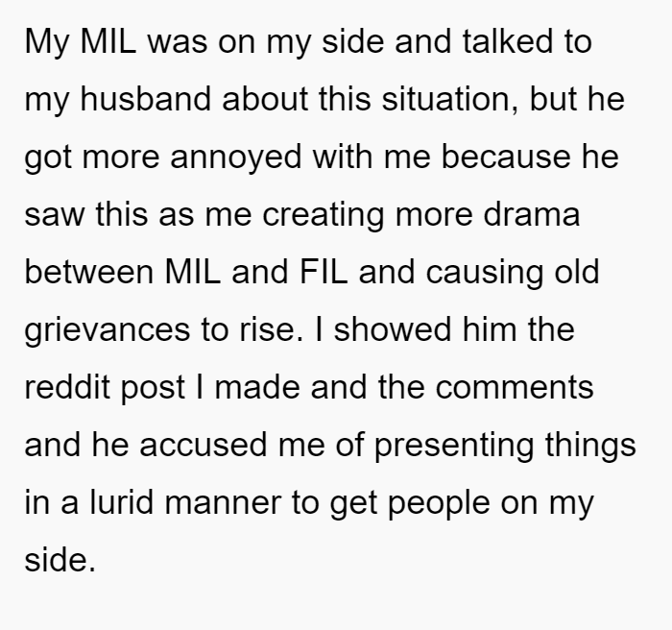Click the word "lurid"
The height and width of the screenshot is (630, 672).
coord(121,502)
